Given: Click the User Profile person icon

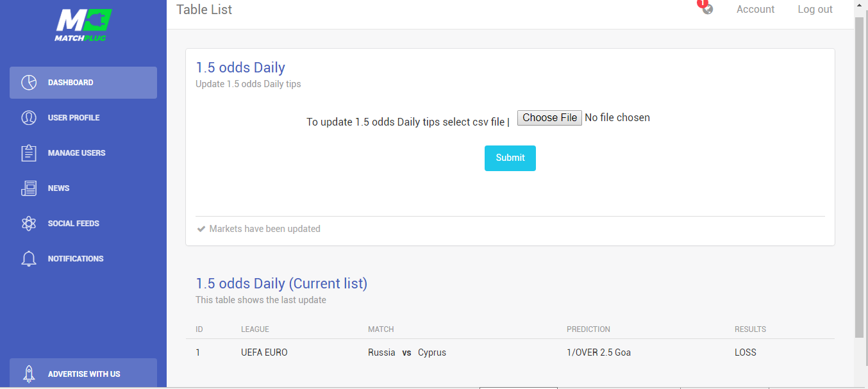Looking at the screenshot, I should [29, 118].
